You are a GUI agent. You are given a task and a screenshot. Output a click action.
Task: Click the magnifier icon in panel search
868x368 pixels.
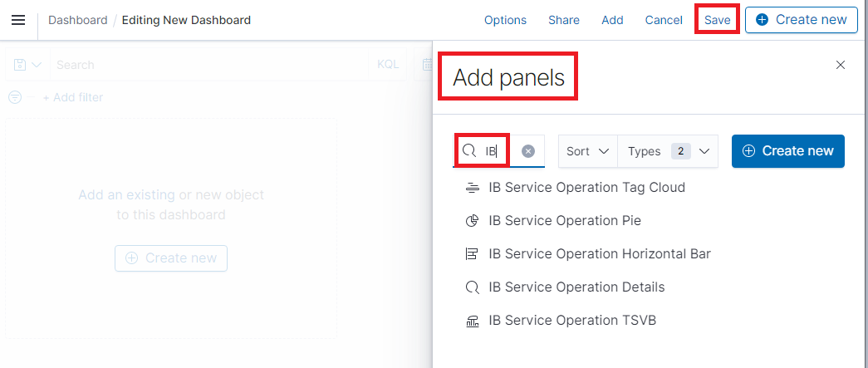pos(469,151)
